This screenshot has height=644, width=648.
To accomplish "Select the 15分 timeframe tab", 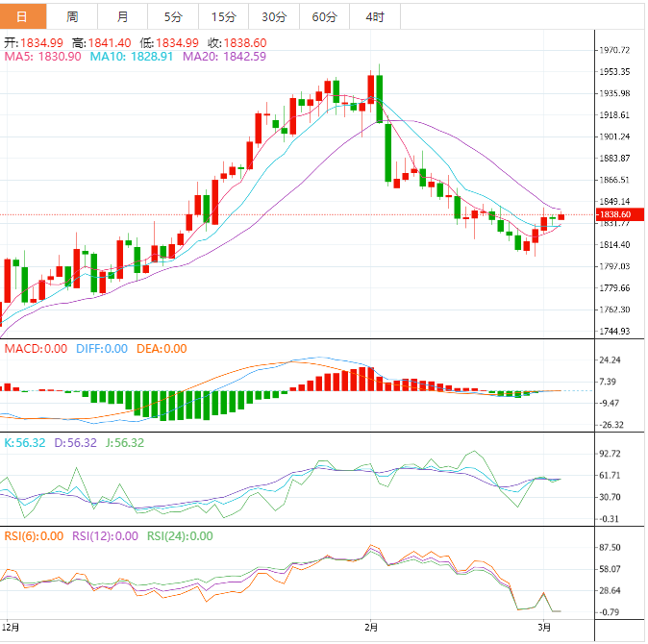I will click(x=223, y=16).
